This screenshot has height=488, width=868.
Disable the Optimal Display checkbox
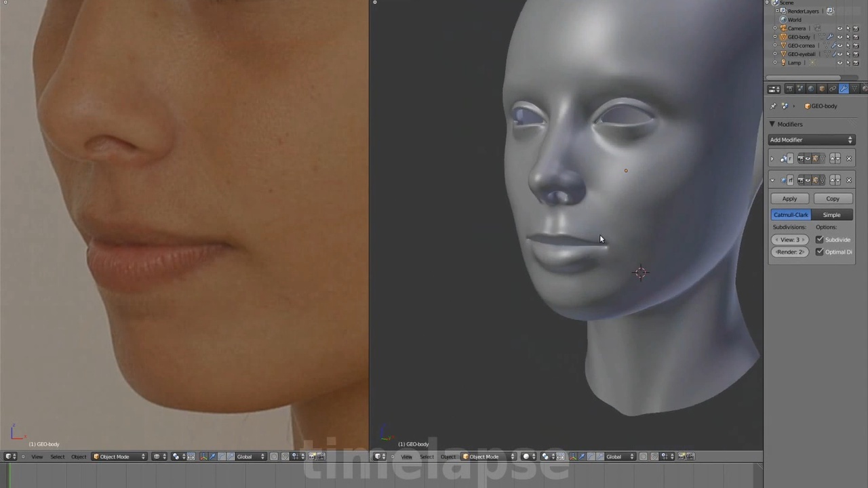click(x=819, y=251)
